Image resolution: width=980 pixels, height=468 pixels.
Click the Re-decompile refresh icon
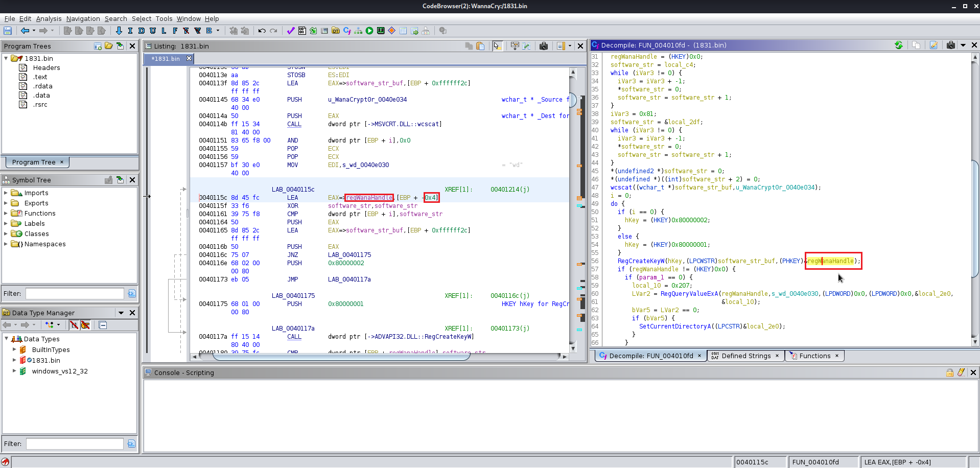click(x=899, y=45)
